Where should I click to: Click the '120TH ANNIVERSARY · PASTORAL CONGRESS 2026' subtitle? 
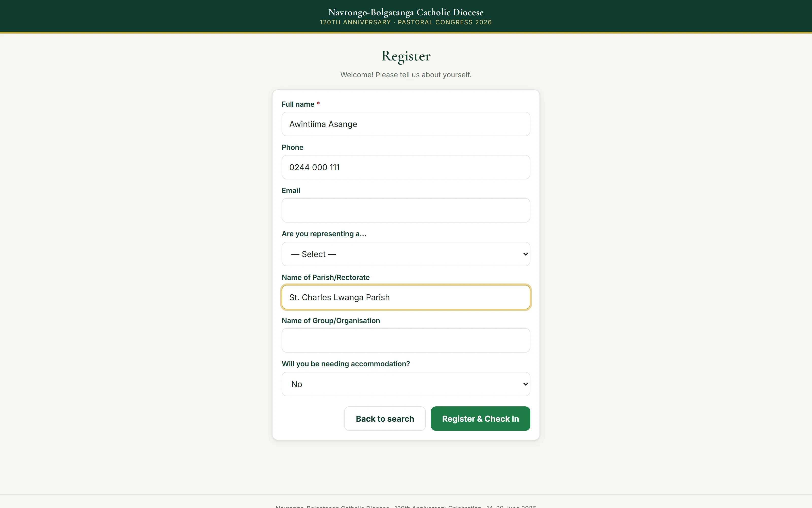(406, 22)
